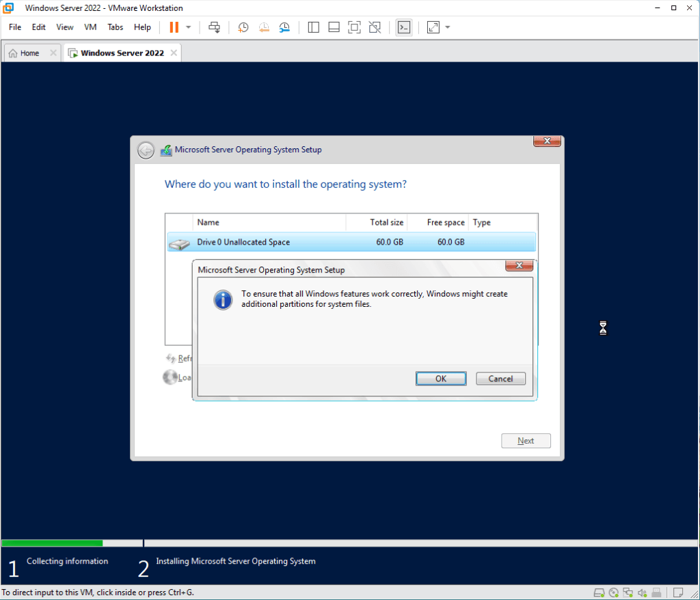Image resolution: width=700 pixels, height=600 pixels.
Task: Click Send Ctrl+Alt+Del toolbar icon
Action: pyautogui.click(x=215, y=27)
